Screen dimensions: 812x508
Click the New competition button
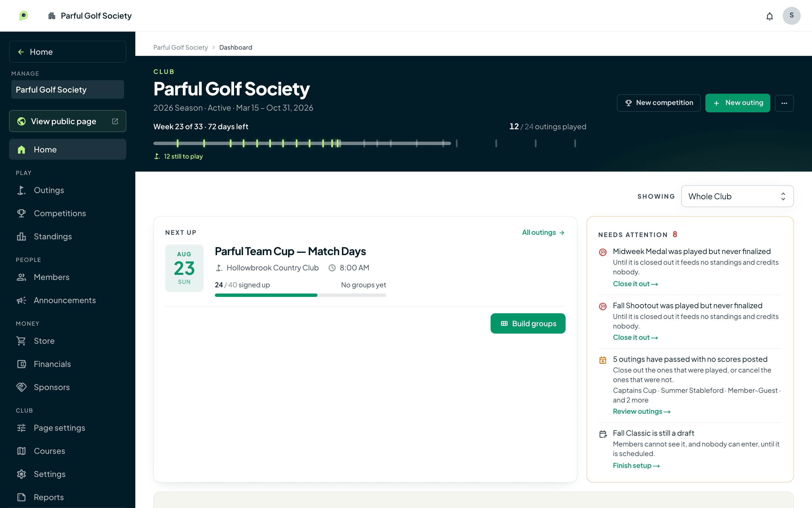click(x=659, y=103)
